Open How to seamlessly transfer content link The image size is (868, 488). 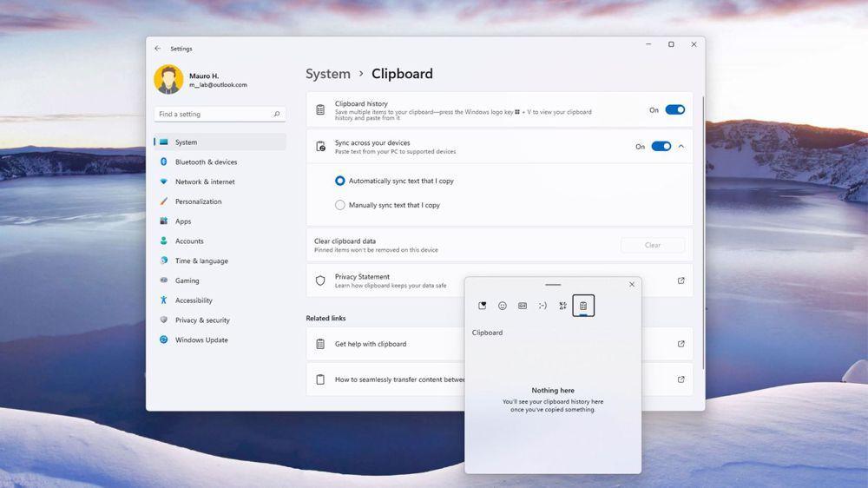pyautogui.click(x=399, y=379)
